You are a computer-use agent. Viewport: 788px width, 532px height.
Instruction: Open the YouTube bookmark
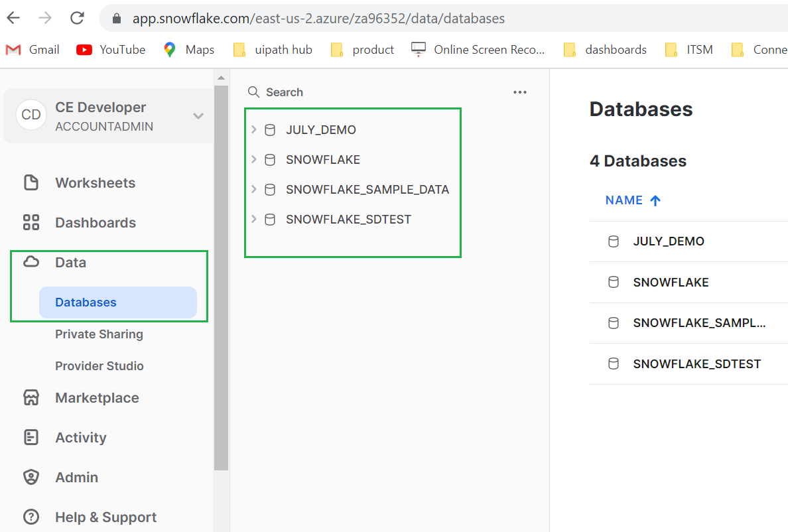[111, 50]
